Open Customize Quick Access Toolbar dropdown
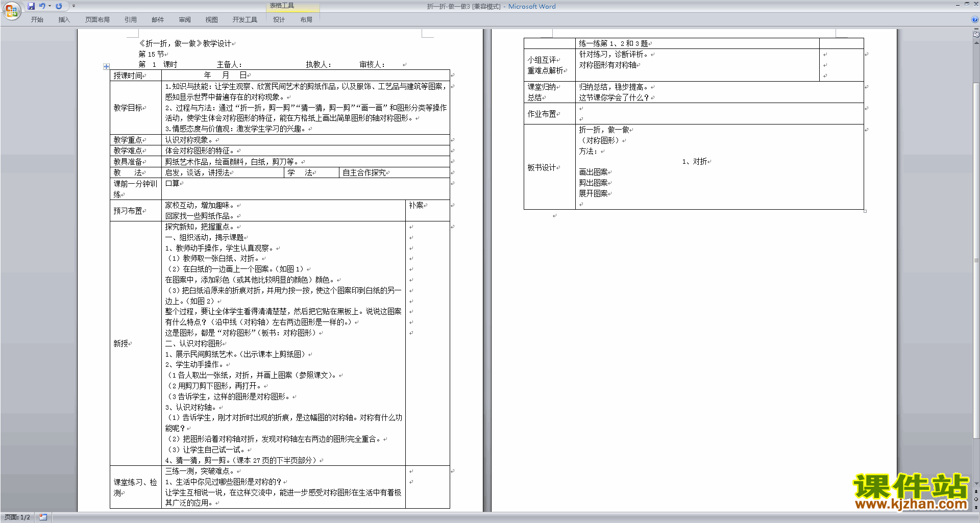 coord(73,6)
